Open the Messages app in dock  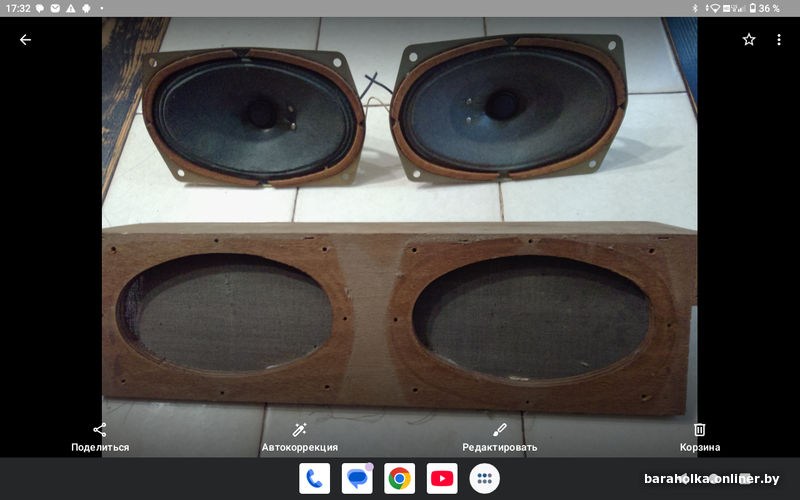point(357,479)
